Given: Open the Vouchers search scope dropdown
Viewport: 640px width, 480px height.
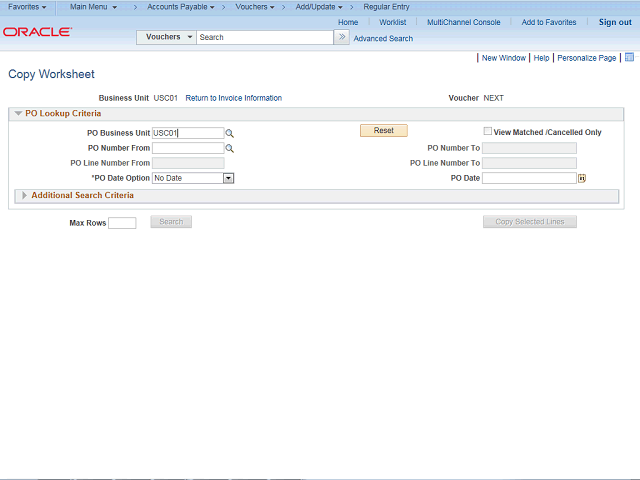Looking at the screenshot, I should pyautogui.click(x=166, y=37).
